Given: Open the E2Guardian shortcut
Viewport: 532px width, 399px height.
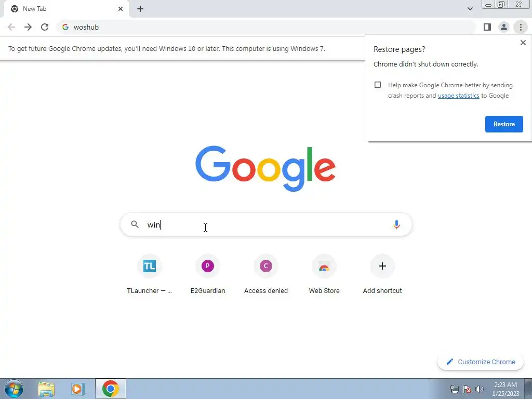Looking at the screenshot, I should [x=208, y=275].
